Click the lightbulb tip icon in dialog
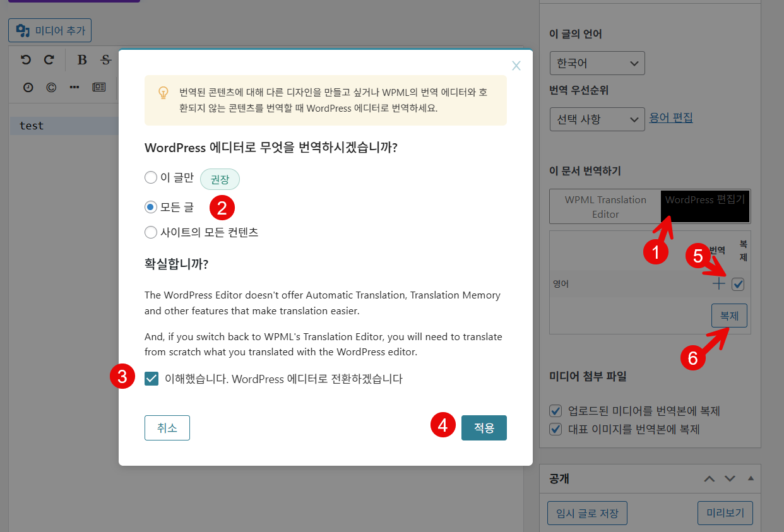This screenshot has height=532, width=784. click(163, 93)
